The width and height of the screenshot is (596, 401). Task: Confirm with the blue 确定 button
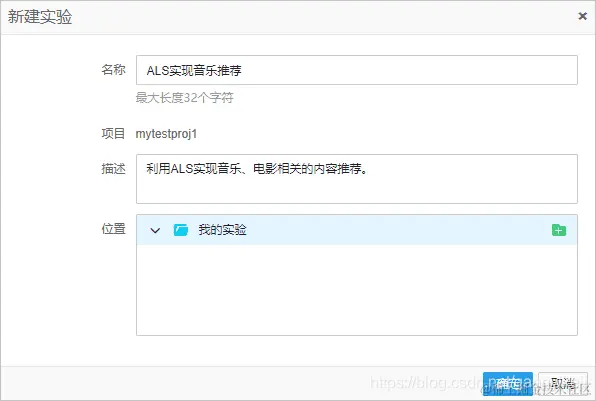[x=507, y=383]
